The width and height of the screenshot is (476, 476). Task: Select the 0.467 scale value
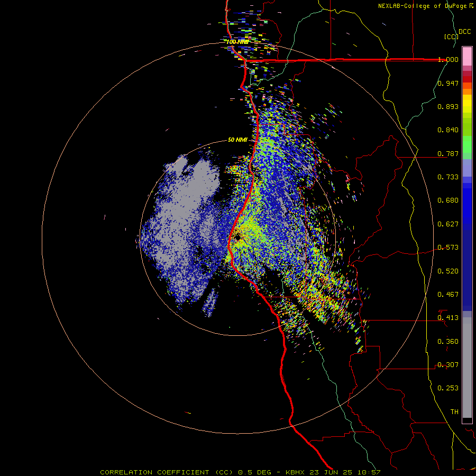coord(448,295)
